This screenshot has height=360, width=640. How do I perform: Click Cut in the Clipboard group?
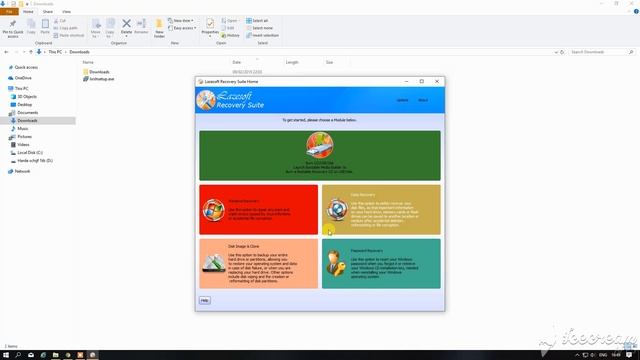click(60, 20)
